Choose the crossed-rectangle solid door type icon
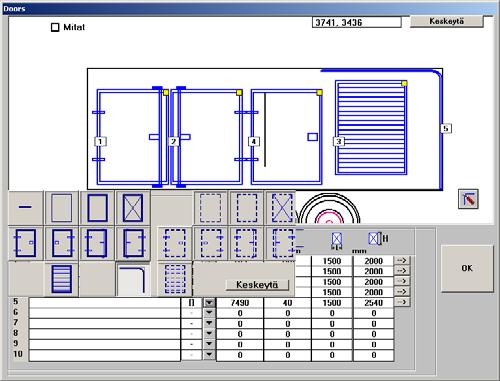This screenshot has width=500, height=381. 133,208
